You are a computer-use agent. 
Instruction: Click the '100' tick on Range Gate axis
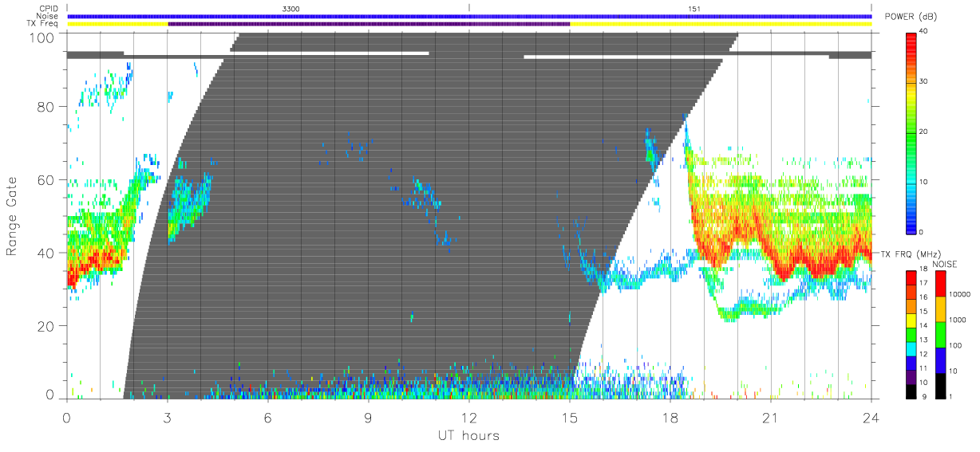point(42,37)
